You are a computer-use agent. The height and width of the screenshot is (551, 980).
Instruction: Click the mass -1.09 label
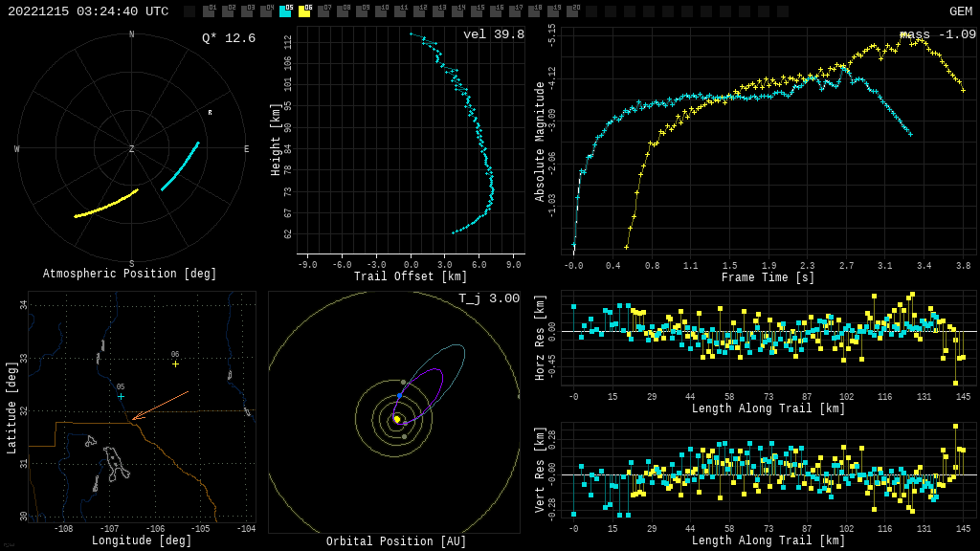[x=938, y=34]
